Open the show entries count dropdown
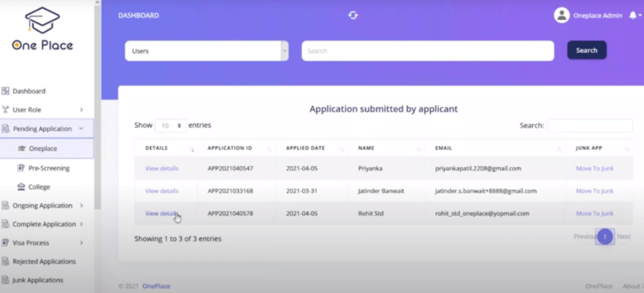The image size is (644, 293). click(x=171, y=125)
